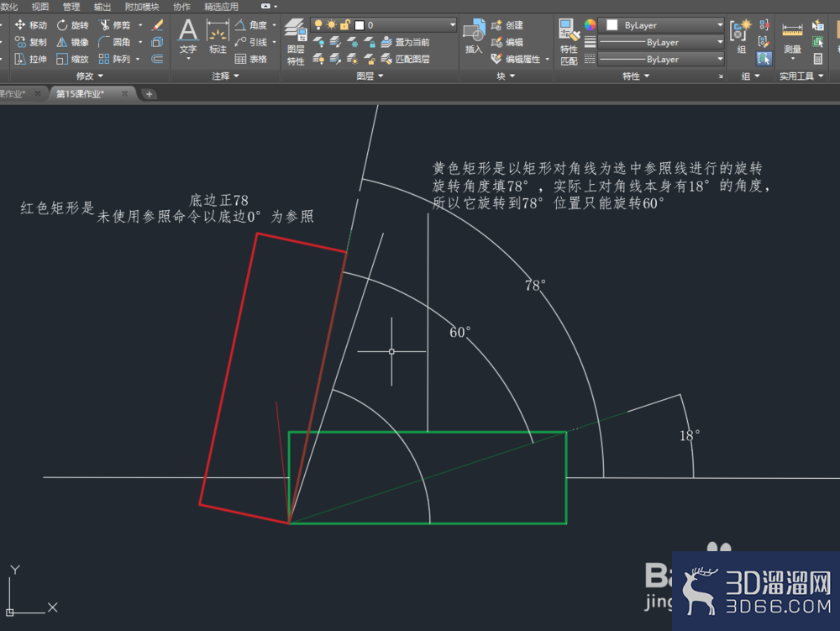Toggle layer 0 lock padlock
This screenshot has width=840, height=631.
[x=345, y=24]
